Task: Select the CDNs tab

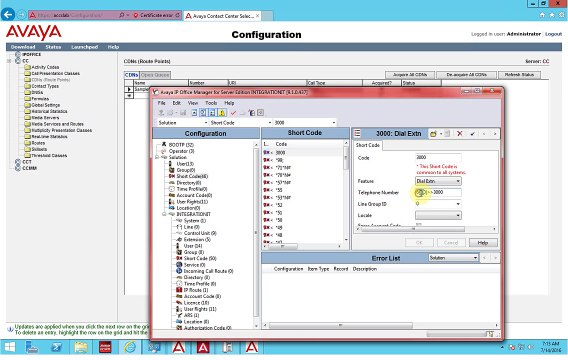Action: pyautogui.click(x=131, y=75)
